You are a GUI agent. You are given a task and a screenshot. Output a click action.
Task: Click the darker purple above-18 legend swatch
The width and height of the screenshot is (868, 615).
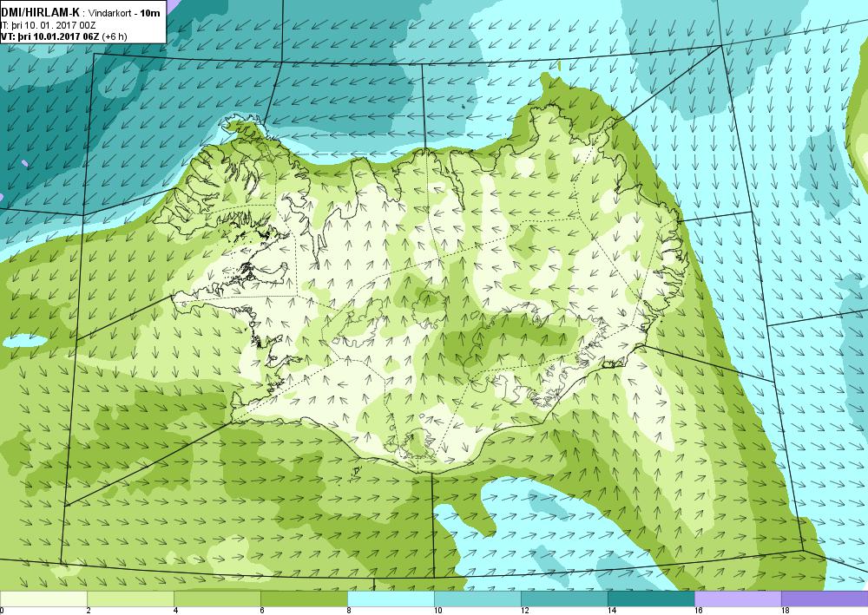pos(825,599)
